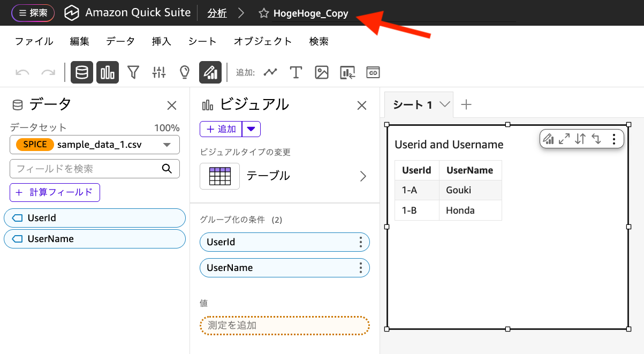This screenshot has height=354, width=644.
Task: Expand the visual type selector chevron
Action: point(363,176)
